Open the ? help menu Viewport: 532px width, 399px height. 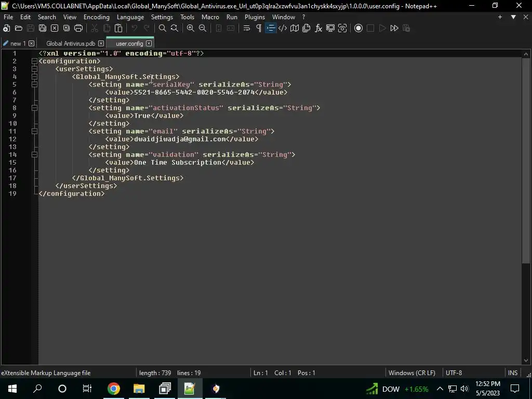click(303, 17)
